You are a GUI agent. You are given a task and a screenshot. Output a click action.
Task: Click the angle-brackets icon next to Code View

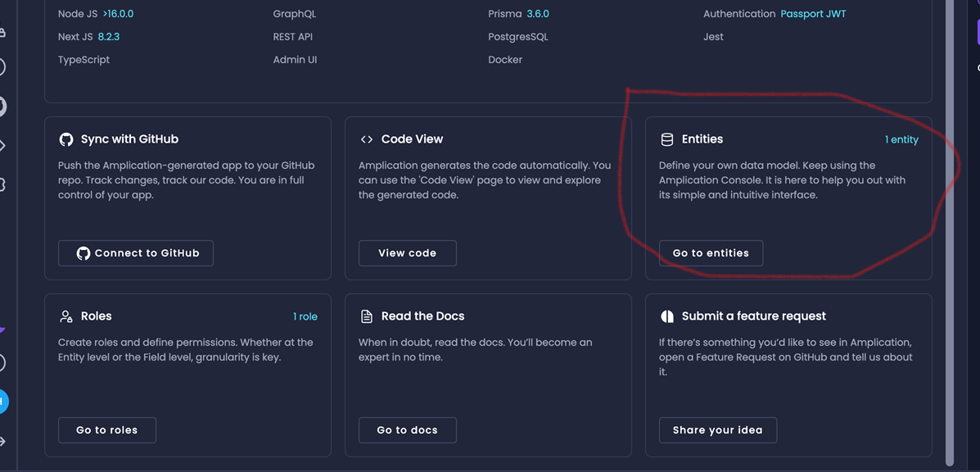(x=368, y=138)
